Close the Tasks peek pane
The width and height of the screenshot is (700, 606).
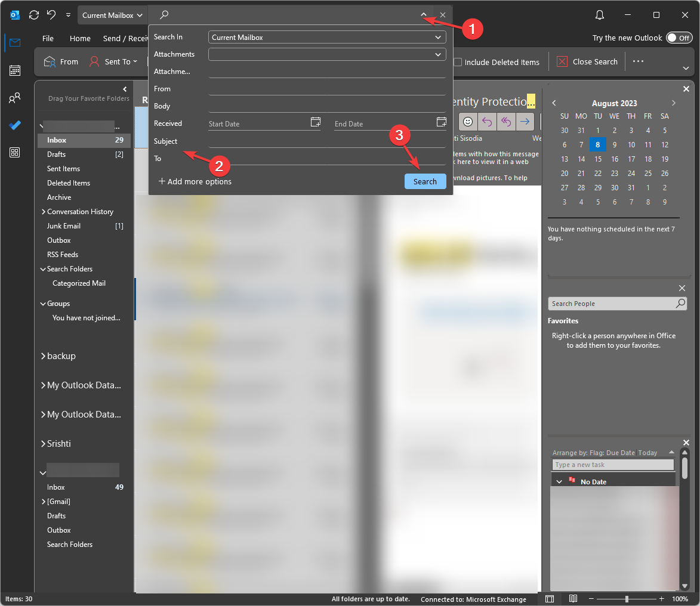tap(686, 443)
